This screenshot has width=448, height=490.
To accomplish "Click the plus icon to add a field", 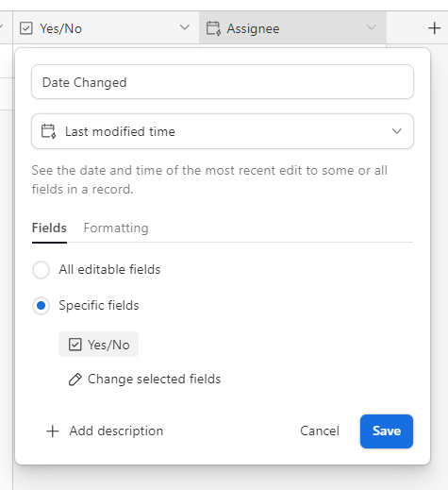I will [x=434, y=28].
